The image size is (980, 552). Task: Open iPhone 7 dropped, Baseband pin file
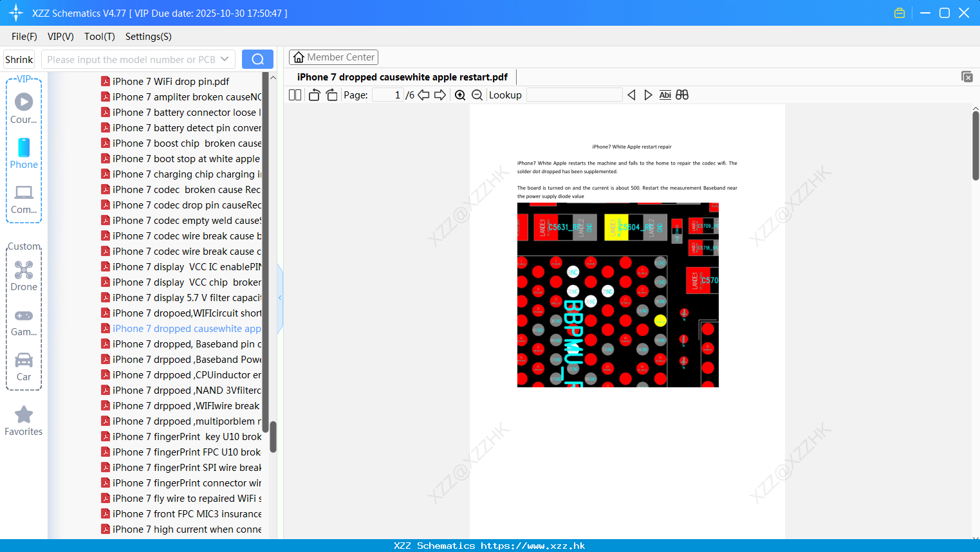tap(181, 344)
